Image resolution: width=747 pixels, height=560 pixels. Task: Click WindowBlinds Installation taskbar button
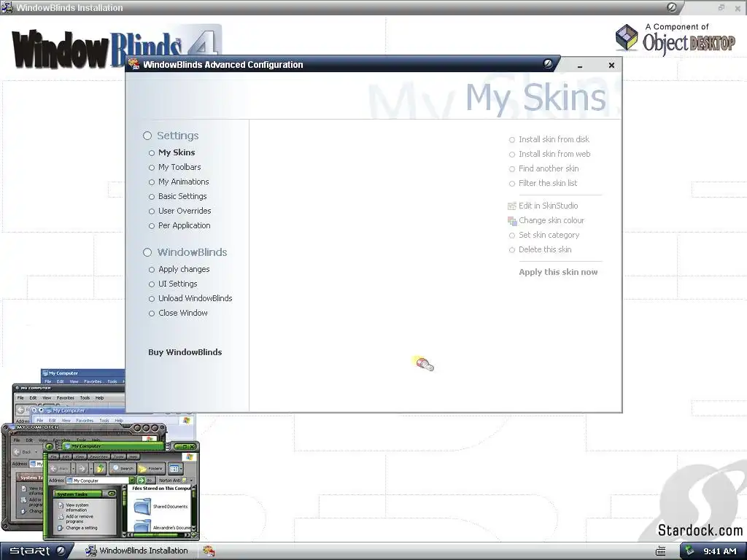pos(136,551)
